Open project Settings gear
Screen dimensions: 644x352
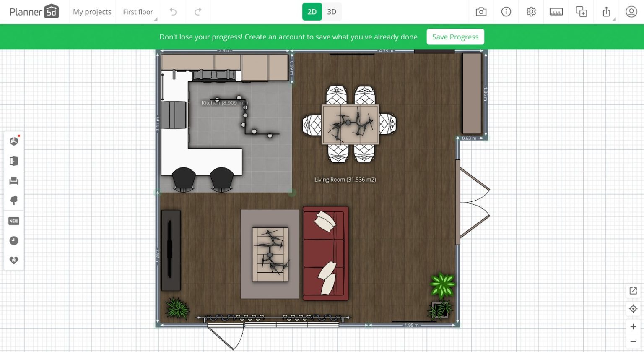pyautogui.click(x=531, y=12)
